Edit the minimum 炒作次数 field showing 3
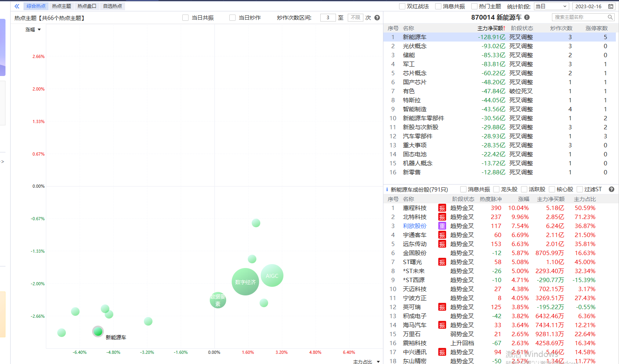This screenshot has width=619, height=364. tap(328, 18)
